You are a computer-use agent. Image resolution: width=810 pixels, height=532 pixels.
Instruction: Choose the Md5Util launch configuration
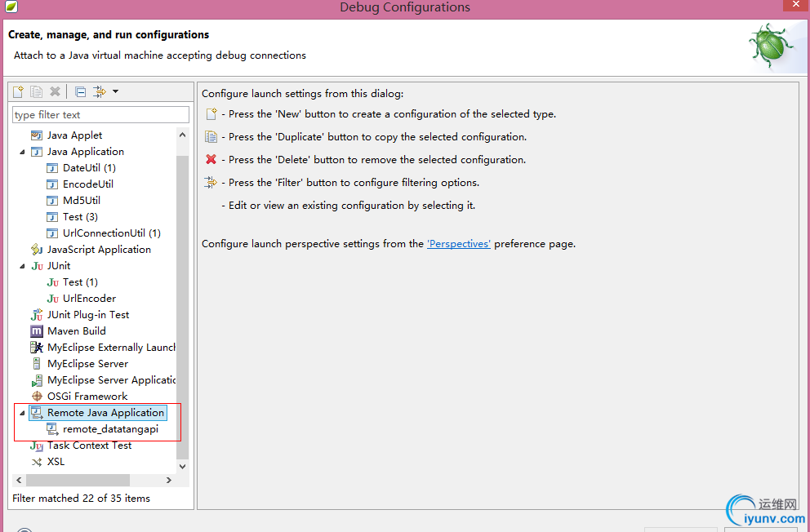[81, 200]
